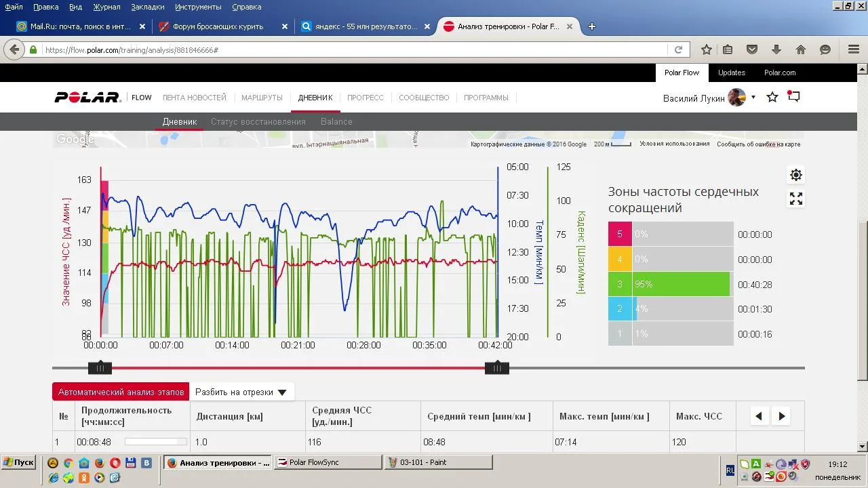Expand the chart to fullscreen
Viewport: 868px width, 488px height.
point(796,199)
